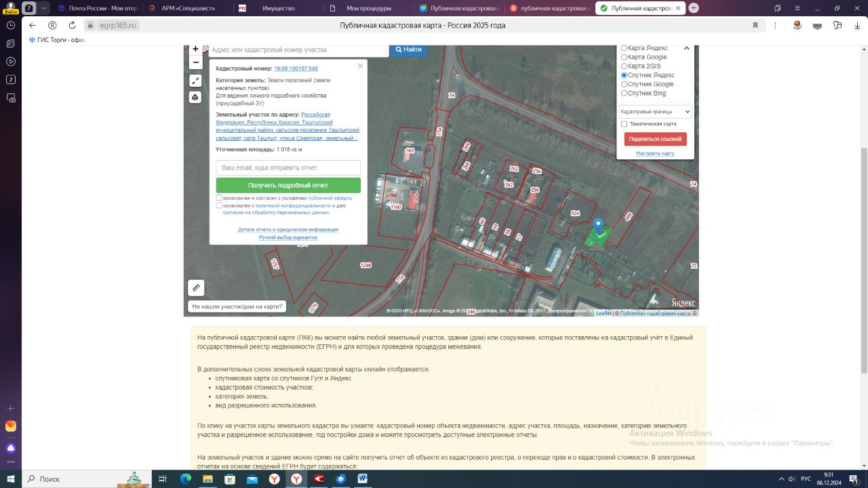Zoom out on the cadastral map

[195, 62]
